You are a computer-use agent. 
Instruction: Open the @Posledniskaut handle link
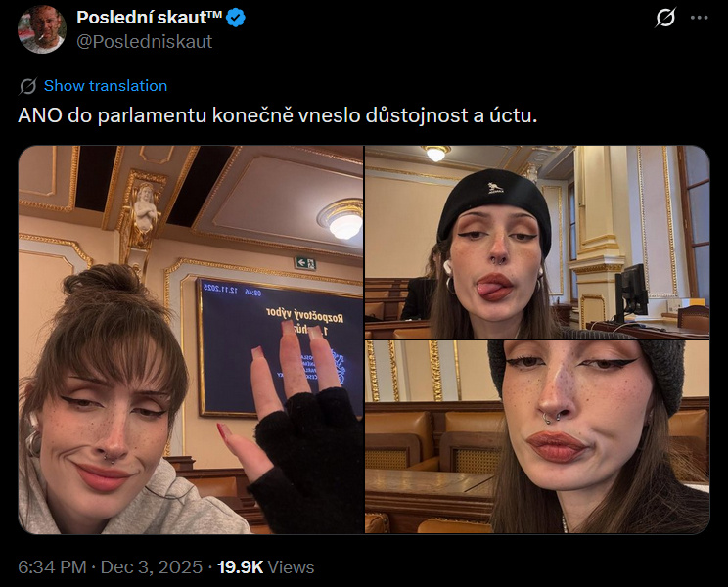[145, 42]
